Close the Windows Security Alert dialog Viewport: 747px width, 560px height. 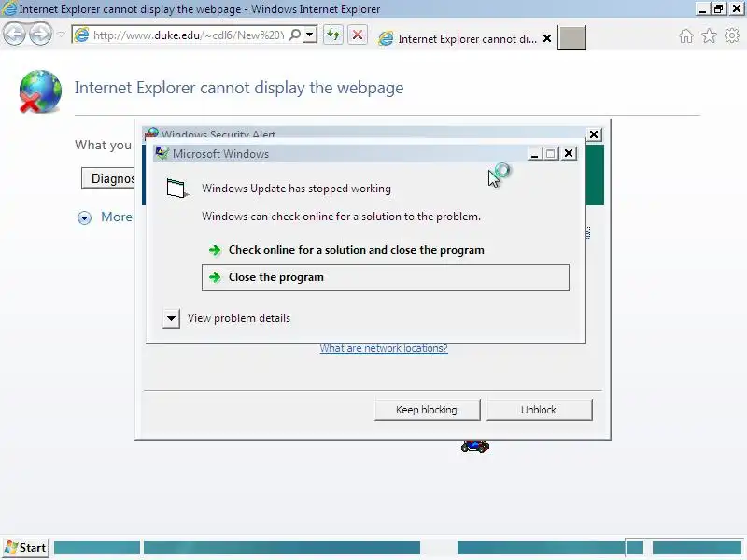594,134
